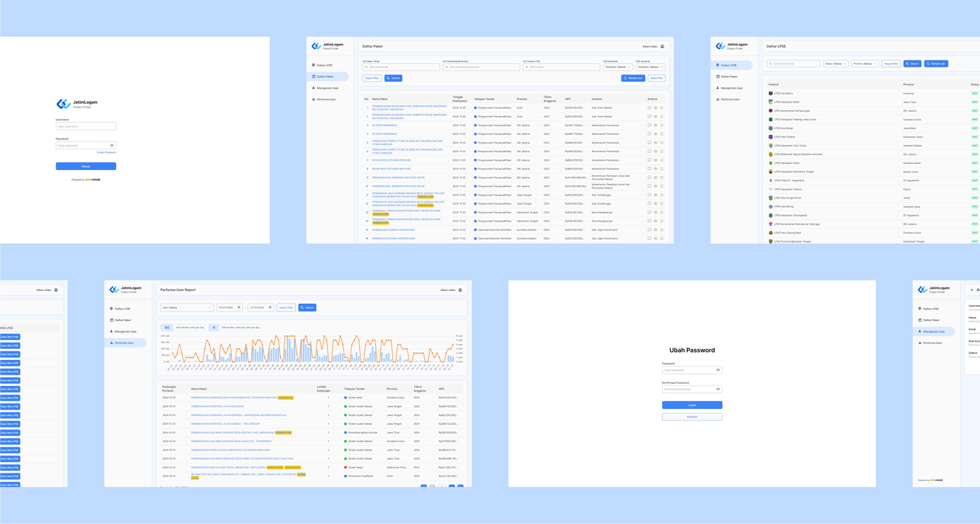Open Filter Bookmark dropdown
This screenshot has height=524, width=980.
pyautogui.click(x=617, y=67)
